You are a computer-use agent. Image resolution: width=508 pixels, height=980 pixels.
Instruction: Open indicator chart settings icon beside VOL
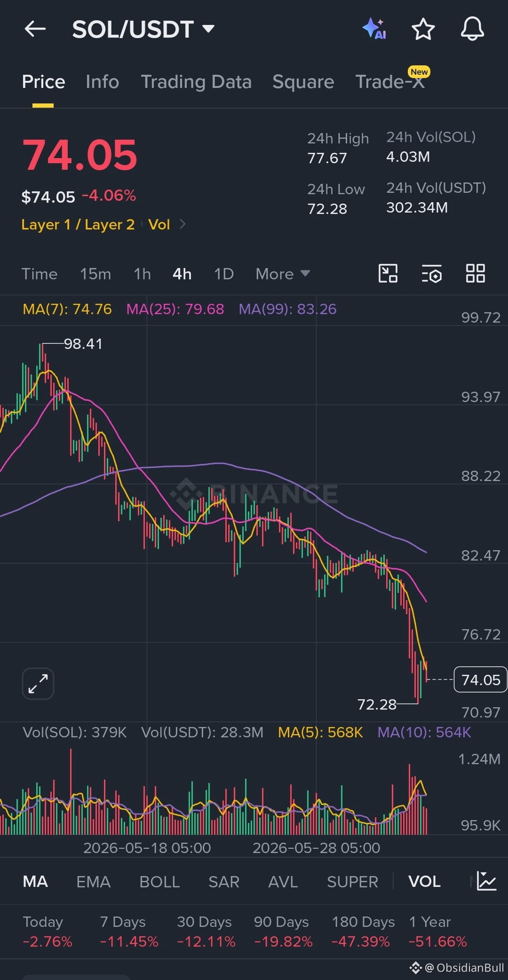coord(486,881)
